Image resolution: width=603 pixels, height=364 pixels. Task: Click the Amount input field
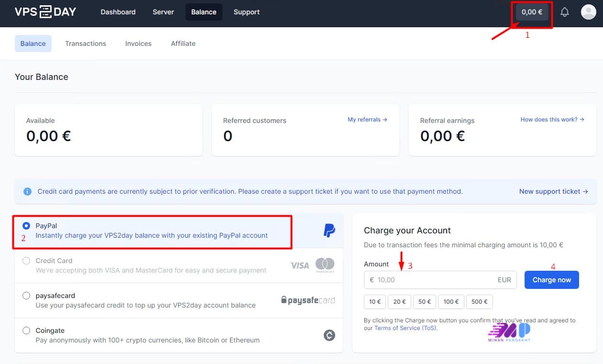coord(435,280)
